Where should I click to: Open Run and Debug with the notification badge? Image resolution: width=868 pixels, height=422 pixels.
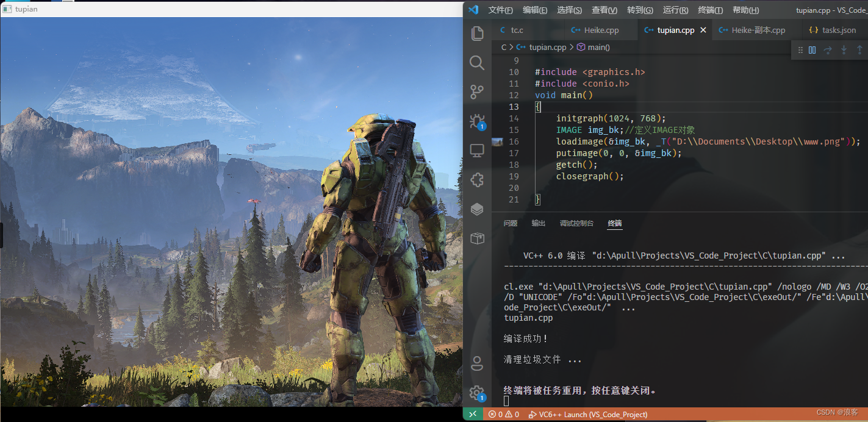[x=477, y=121]
